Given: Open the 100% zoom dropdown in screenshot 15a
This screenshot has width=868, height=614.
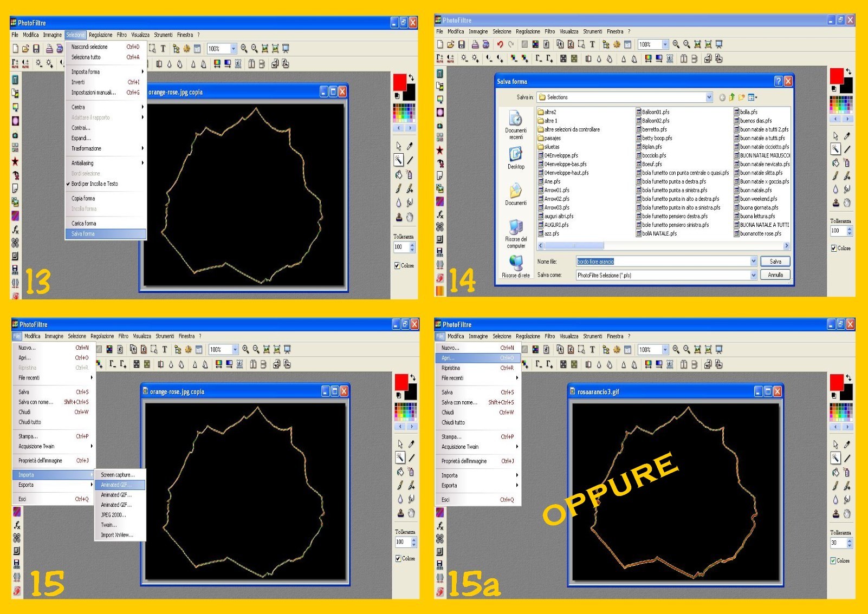Looking at the screenshot, I should (665, 350).
